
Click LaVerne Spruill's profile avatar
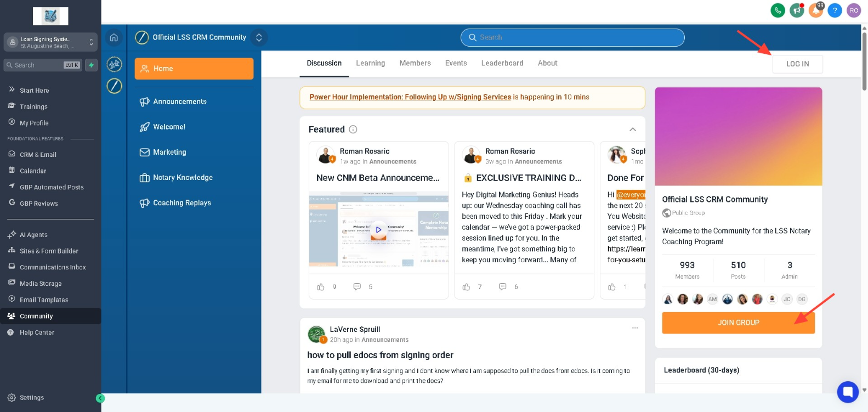click(316, 334)
